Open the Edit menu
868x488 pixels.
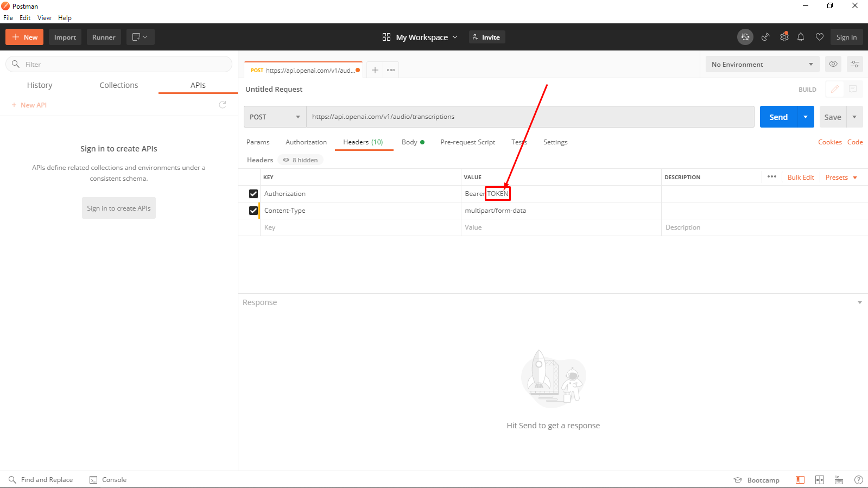[x=25, y=18]
